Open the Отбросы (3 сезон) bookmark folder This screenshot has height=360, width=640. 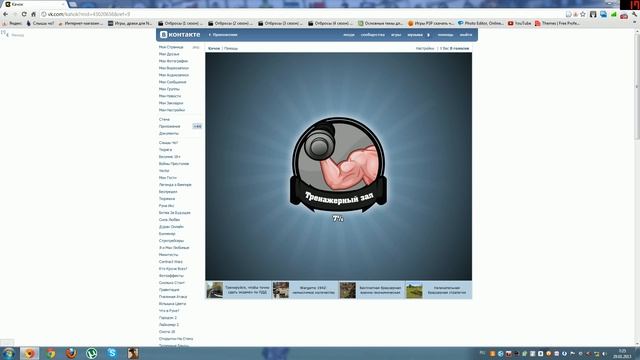pos(281,23)
